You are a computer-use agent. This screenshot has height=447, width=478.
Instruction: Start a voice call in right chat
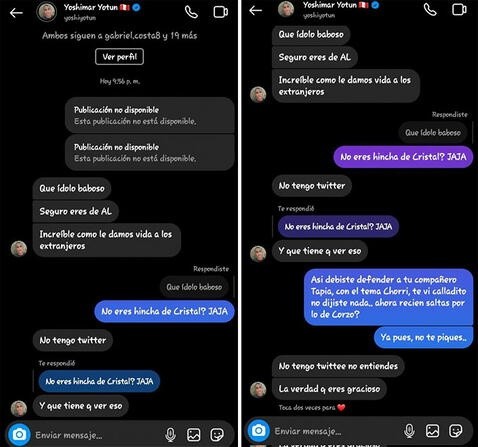(430, 10)
